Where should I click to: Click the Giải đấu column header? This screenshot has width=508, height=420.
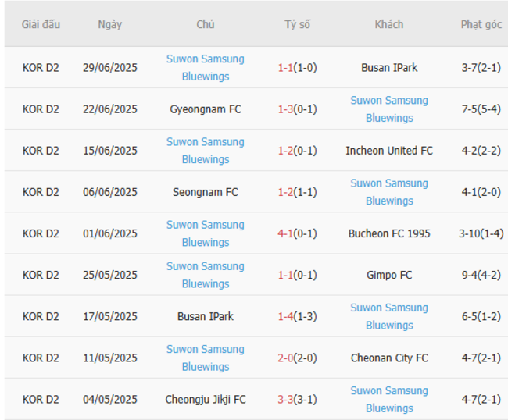[41, 24]
